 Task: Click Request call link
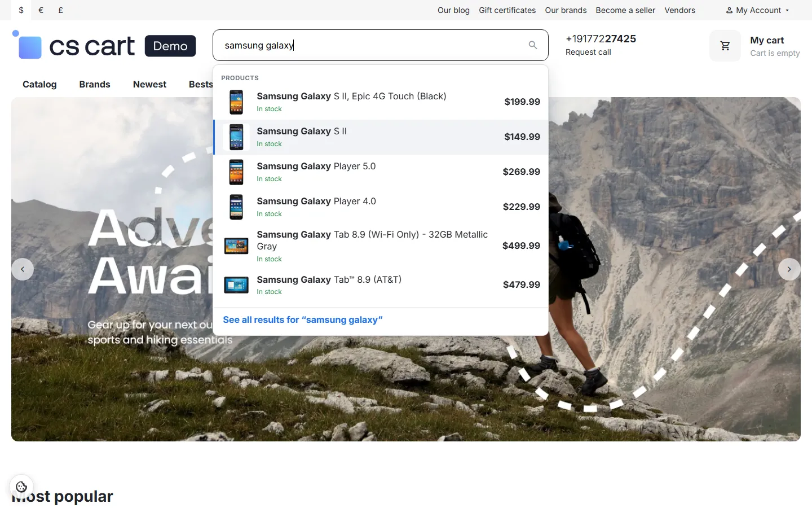pyautogui.click(x=588, y=52)
